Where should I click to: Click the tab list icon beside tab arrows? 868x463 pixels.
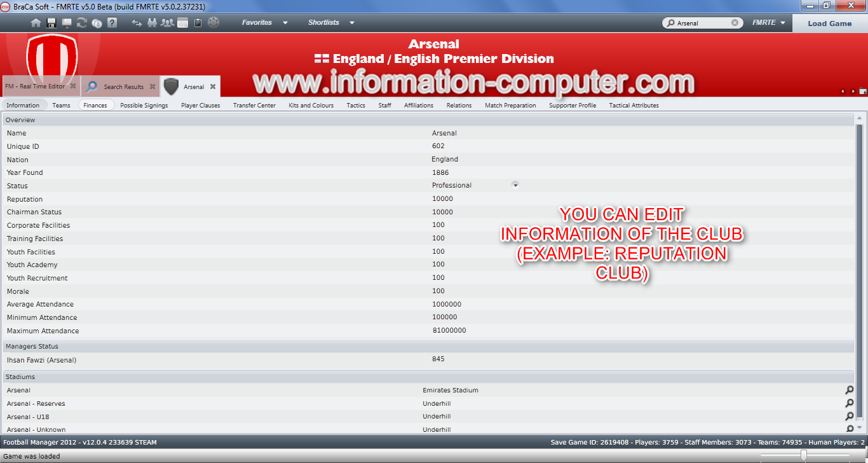tap(862, 92)
